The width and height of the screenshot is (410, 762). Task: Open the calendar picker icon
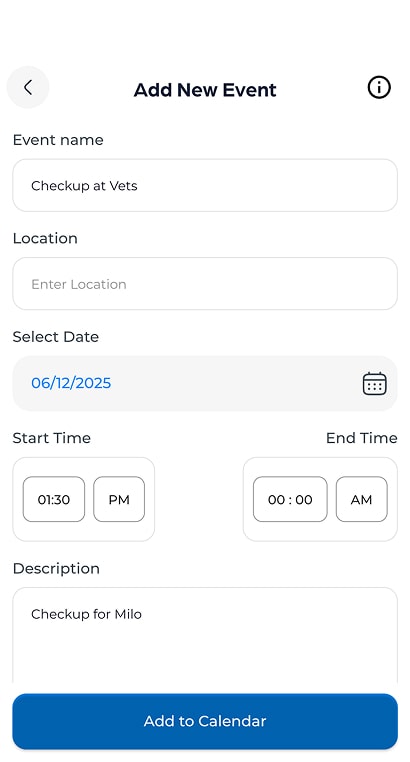375,383
